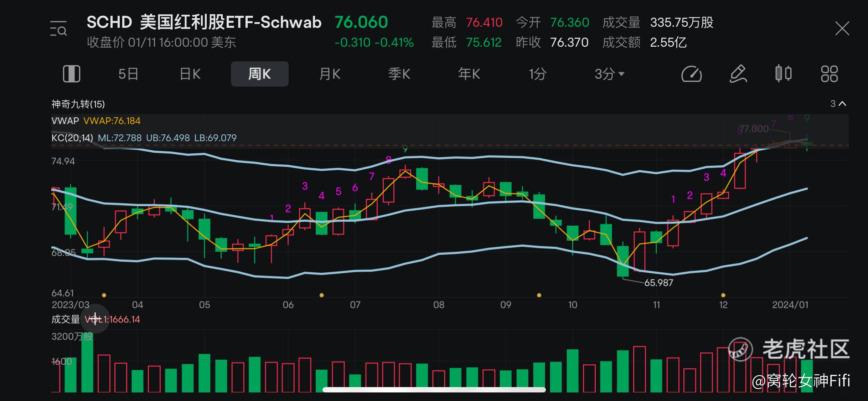Select the 5日 chart period
868x401 pixels.
[128, 74]
